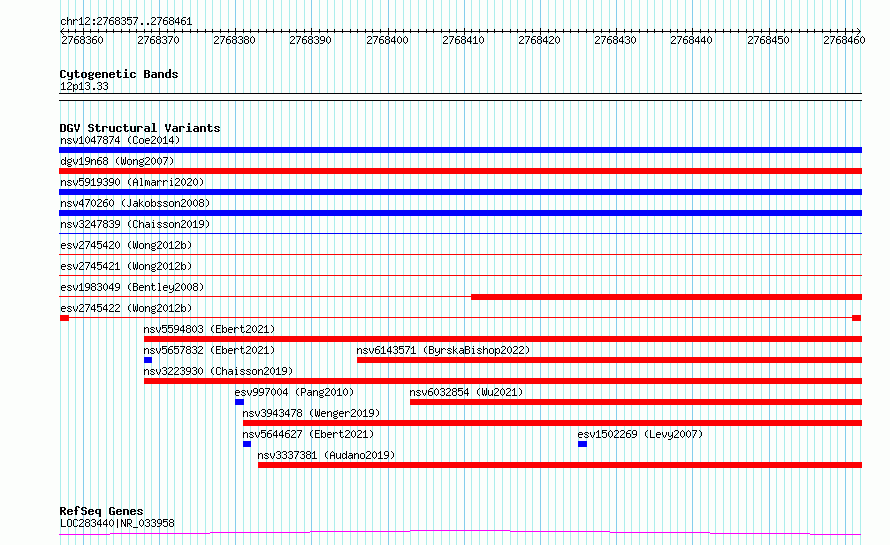The width and height of the screenshot is (890, 545).
Task: Click the magenta LOC283440 gene track line
Action: click(x=460, y=532)
